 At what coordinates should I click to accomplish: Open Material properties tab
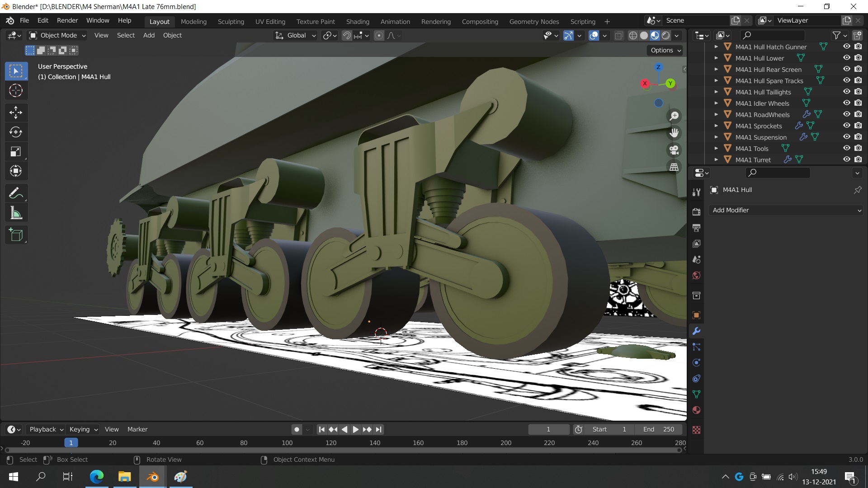coord(696,410)
